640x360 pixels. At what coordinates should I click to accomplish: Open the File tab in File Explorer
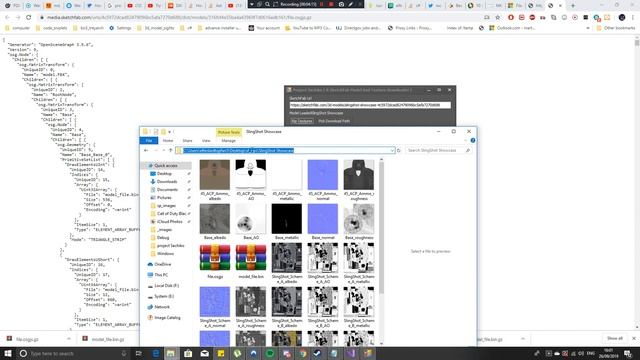149,140
